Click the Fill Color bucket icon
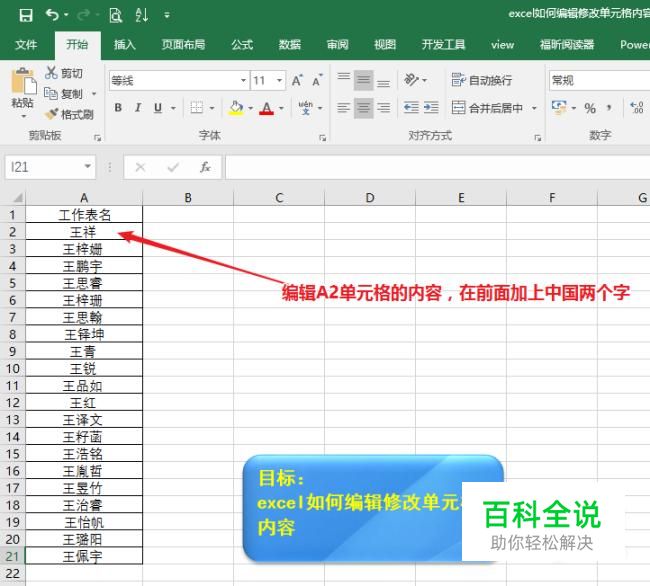Viewport: 650px width, 586px height. tap(236, 108)
